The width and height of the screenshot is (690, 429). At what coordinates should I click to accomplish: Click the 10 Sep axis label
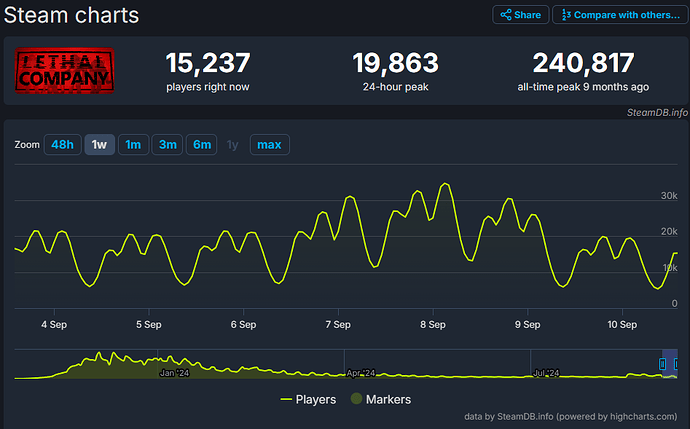[x=622, y=325]
